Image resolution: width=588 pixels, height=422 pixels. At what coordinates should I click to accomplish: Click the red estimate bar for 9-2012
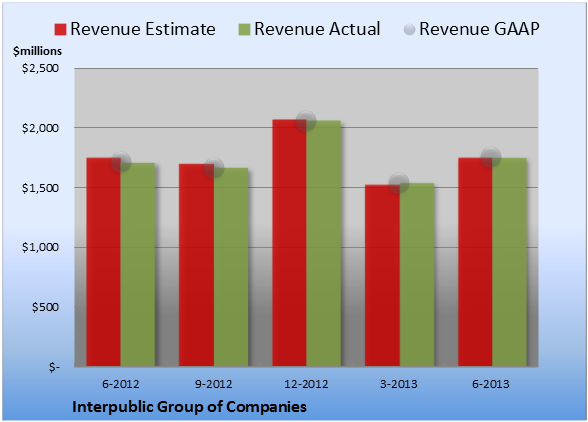196,265
